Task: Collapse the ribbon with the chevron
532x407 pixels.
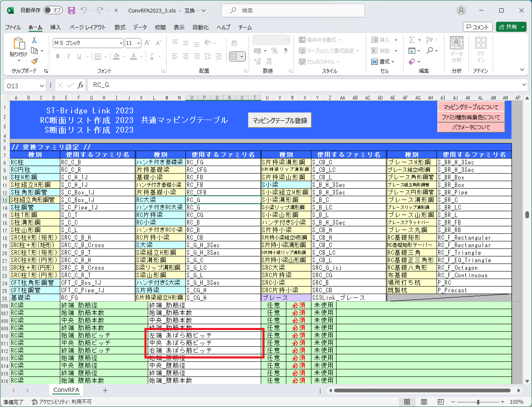Action: [522, 70]
